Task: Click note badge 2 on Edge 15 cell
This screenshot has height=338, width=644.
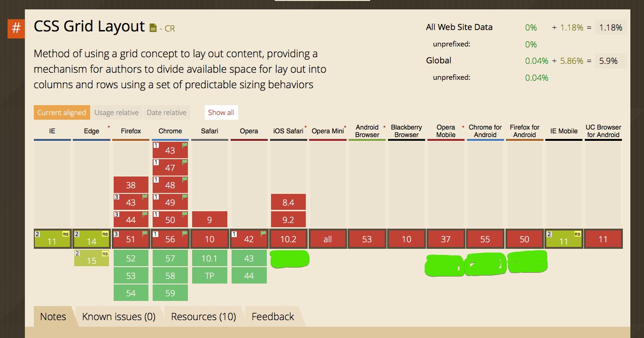Action: coord(78,253)
